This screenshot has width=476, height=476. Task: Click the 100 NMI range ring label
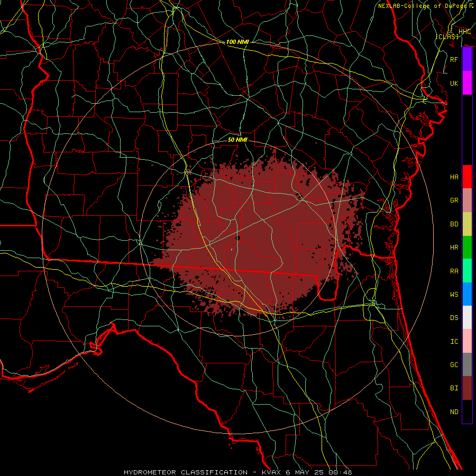click(237, 42)
